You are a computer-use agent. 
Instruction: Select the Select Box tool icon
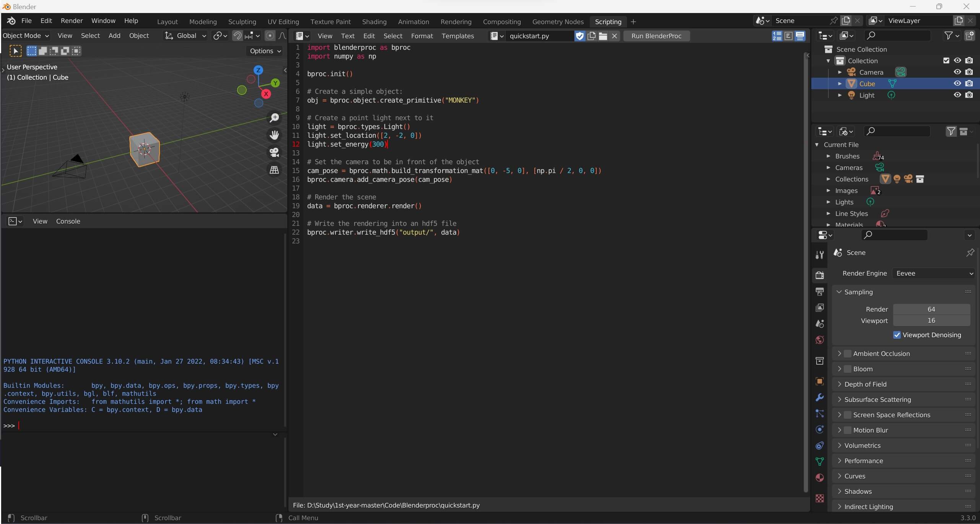(15, 51)
